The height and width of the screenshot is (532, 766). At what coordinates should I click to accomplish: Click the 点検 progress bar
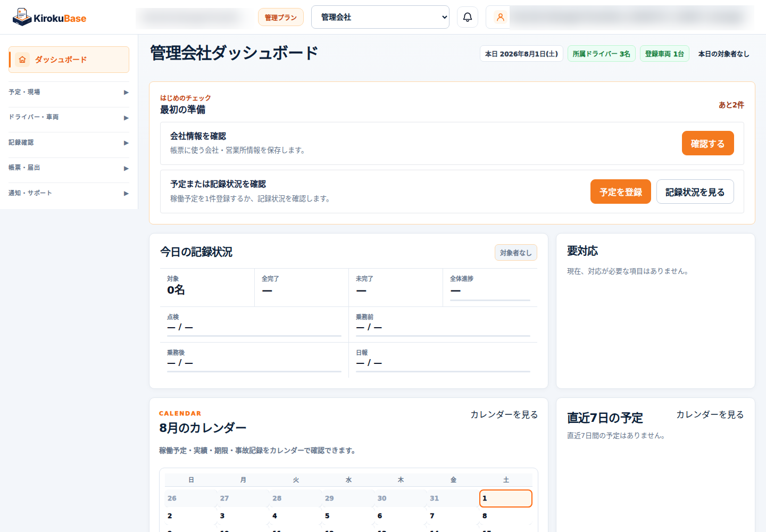(254, 336)
